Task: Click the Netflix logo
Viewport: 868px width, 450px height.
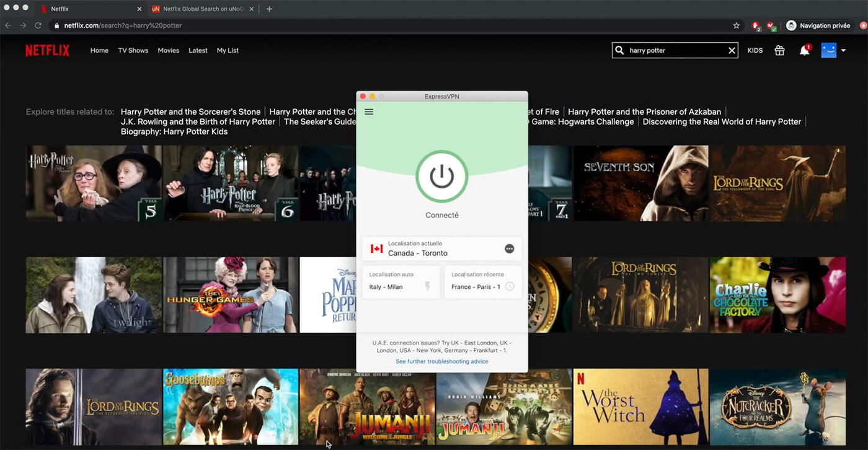Action: point(47,50)
